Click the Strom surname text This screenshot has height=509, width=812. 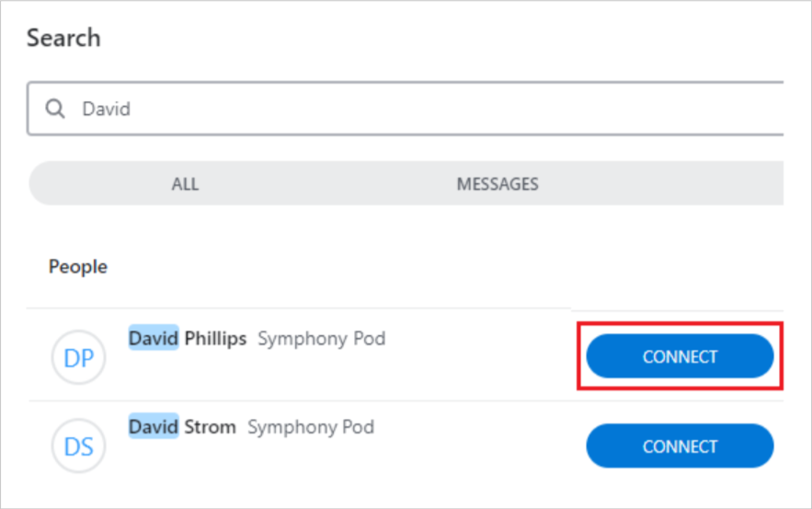click(x=211, y=427)
